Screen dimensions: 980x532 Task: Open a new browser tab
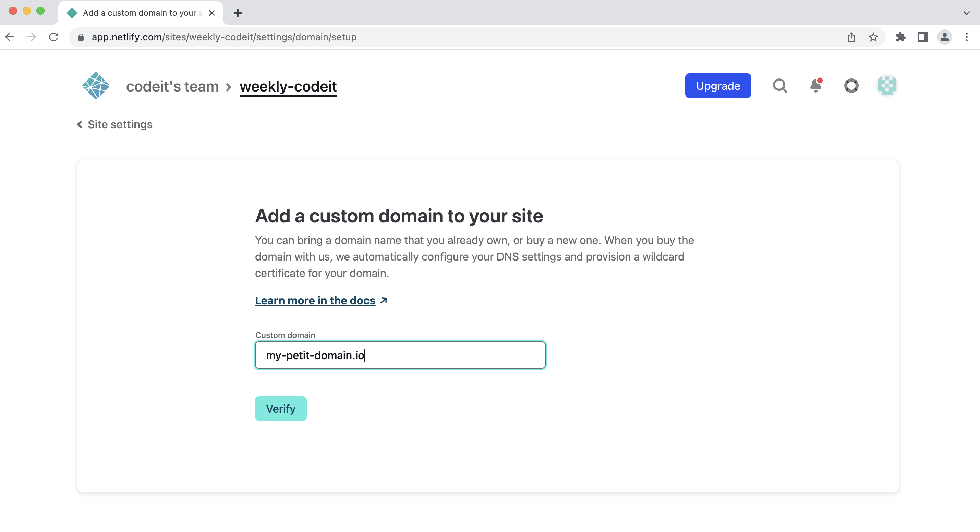pyautogui.click(x=238, y=13)
